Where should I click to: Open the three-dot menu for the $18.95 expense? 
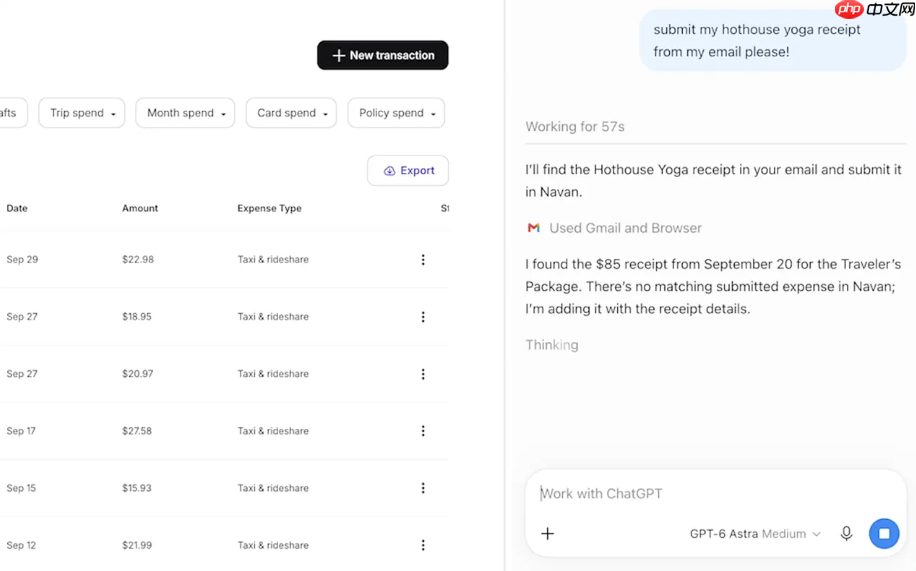(x=423, y=317)
